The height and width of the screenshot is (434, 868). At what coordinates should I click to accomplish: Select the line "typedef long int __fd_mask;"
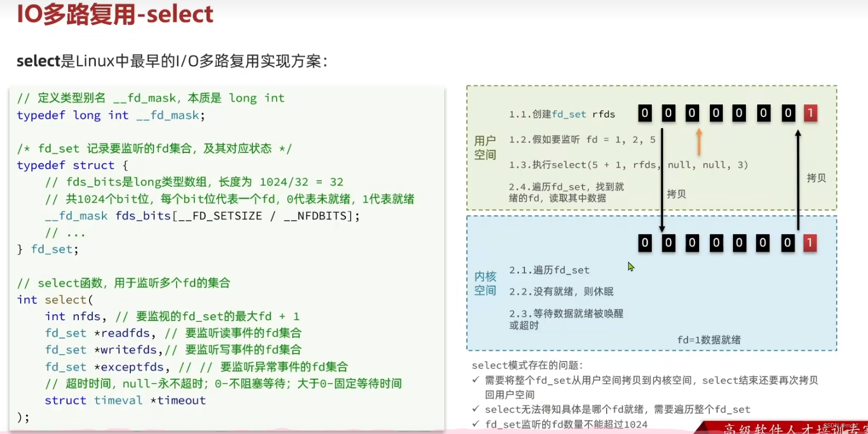pos(111,115)
